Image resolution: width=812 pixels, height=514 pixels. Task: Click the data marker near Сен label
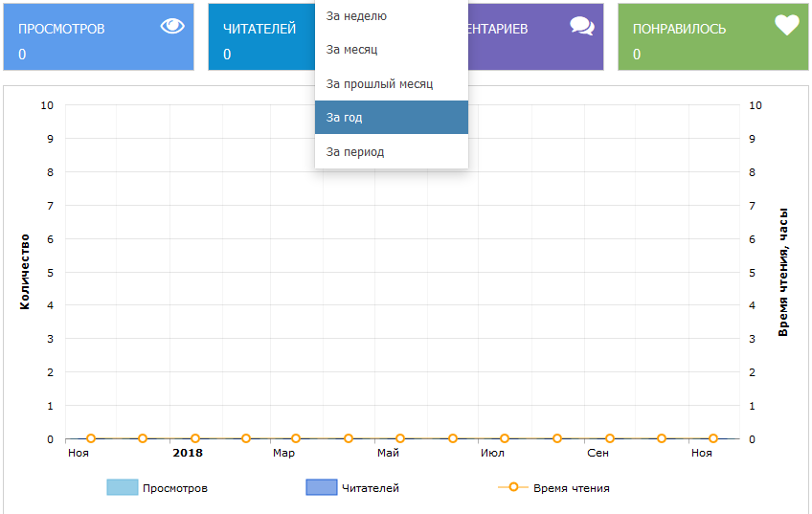[x=610, y=438]
